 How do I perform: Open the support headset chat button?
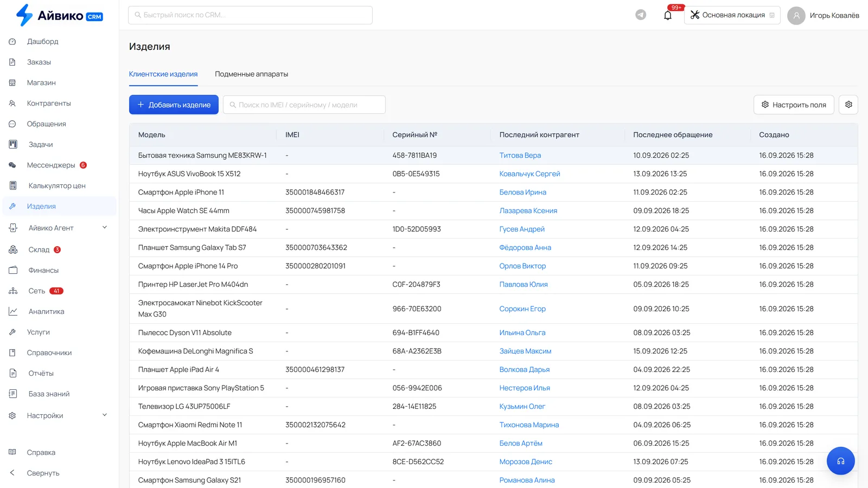click(x=840, y=461)
